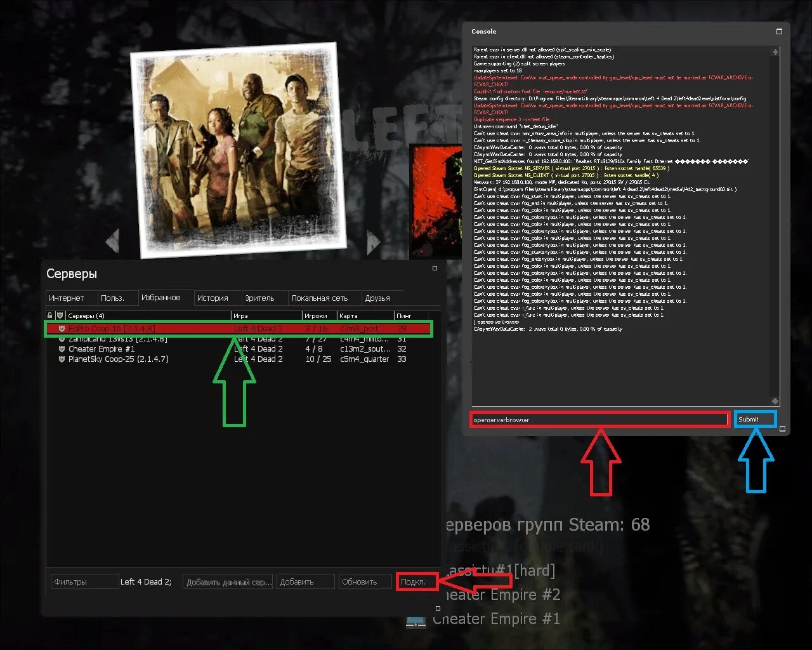Click player count 4 / 8
Screen dimensions: 812x650
click(314, 348)
